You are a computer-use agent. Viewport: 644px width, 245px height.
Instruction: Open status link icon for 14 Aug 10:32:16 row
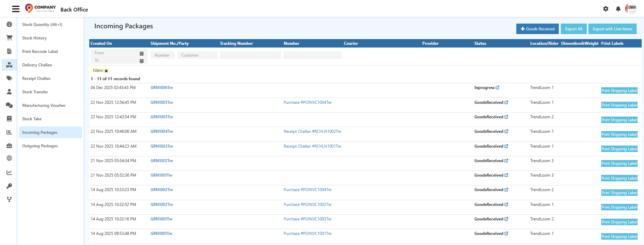[x=506, y=219]
